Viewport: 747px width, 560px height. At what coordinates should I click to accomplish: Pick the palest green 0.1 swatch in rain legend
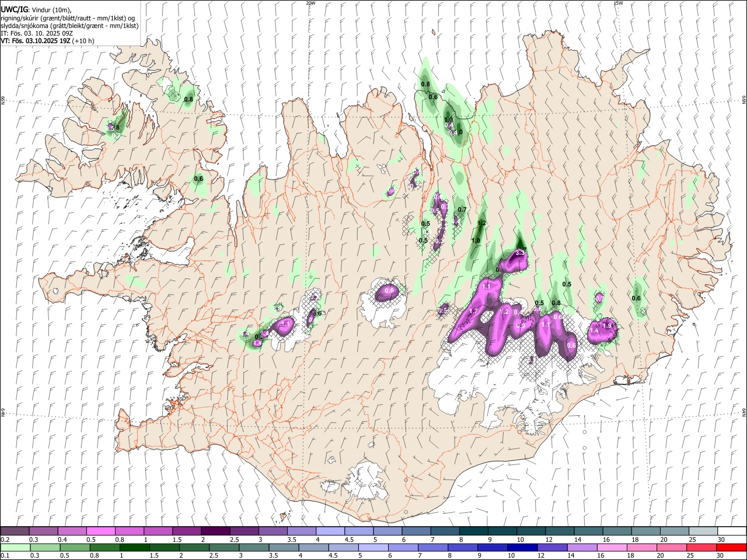click(15, 547)
